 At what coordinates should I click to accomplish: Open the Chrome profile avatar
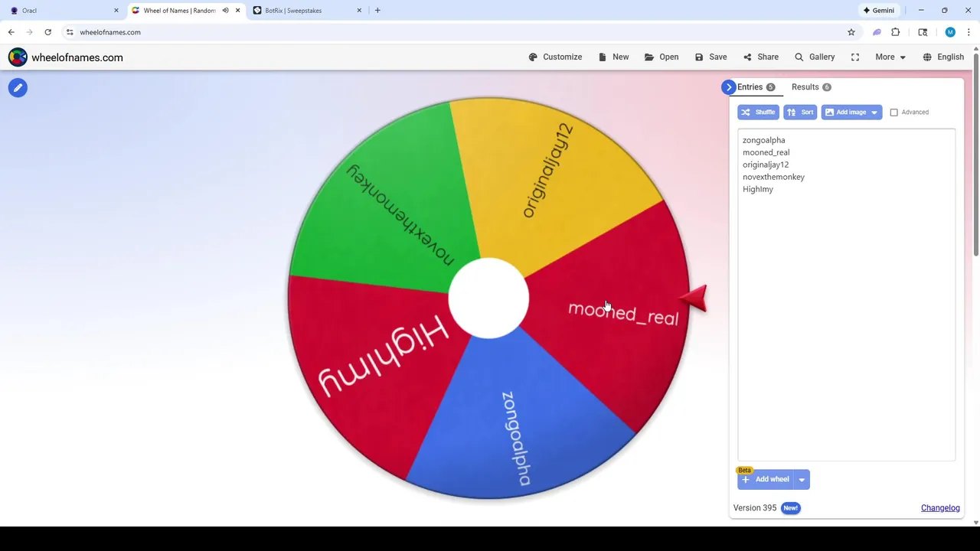click(950, 32)
